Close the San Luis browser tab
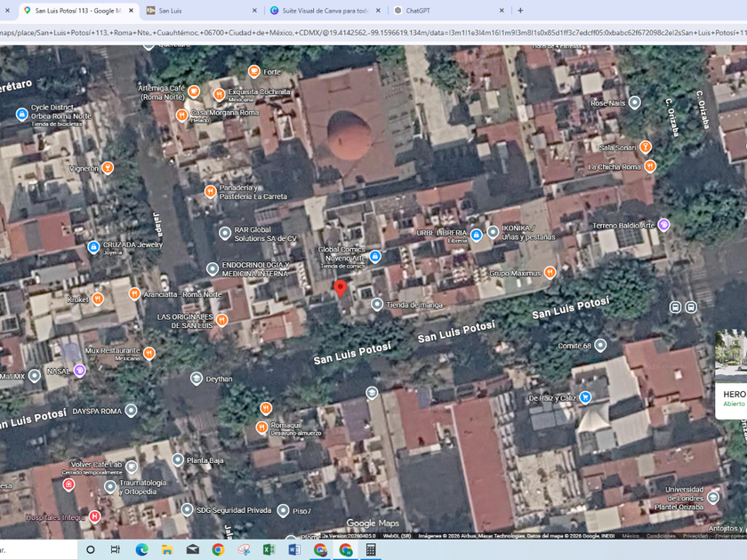Viewport: 747px width, 560px height. [x=254, y=11]
